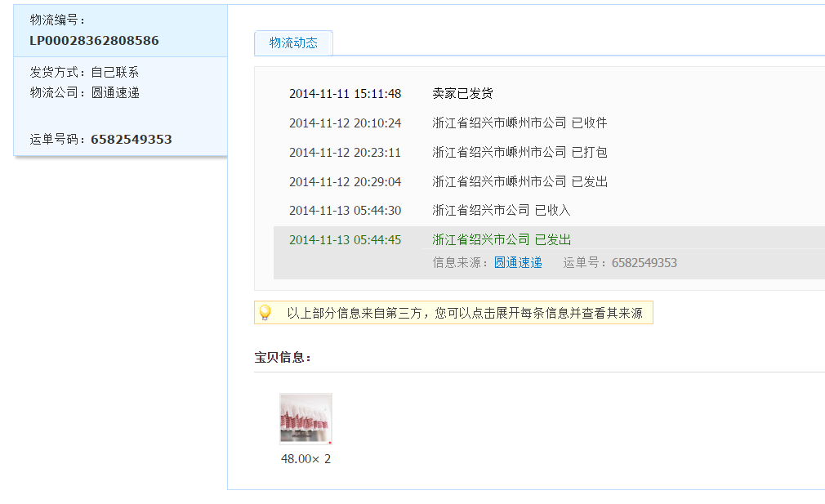Click the green 2014-11-13 05:44:45 timestamp
Viewport: 825px width, 504px height.
(345, 240)
